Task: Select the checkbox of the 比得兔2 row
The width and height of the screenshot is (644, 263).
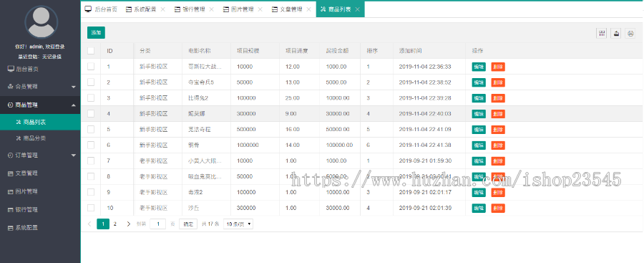Action: pos(91,97)
